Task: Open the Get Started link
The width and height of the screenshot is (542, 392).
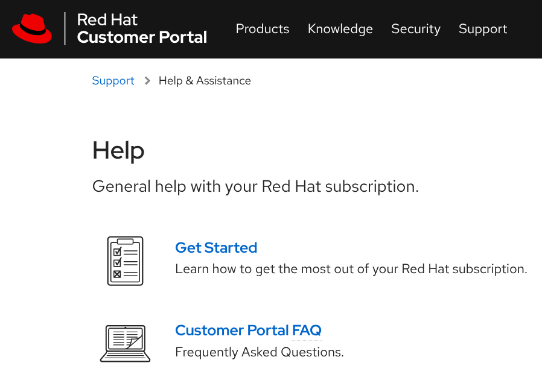Action: click(216, 248)
